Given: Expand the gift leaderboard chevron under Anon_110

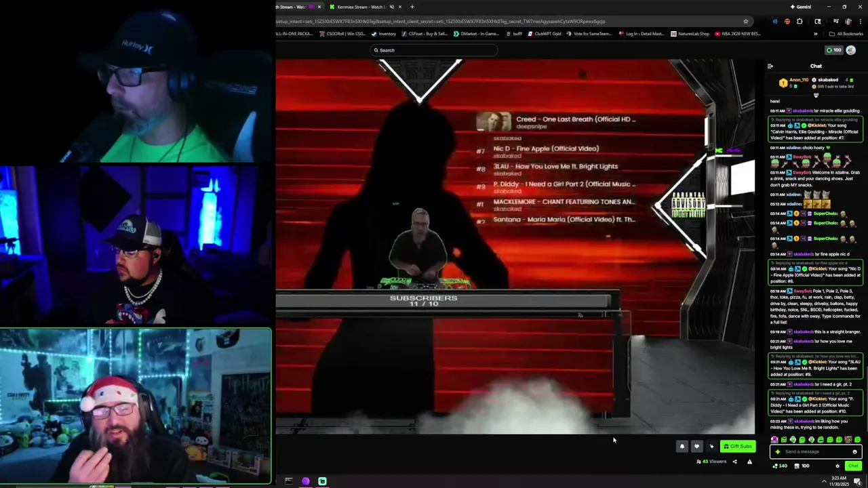Looking at the screenshot, I should coord(816,95).
